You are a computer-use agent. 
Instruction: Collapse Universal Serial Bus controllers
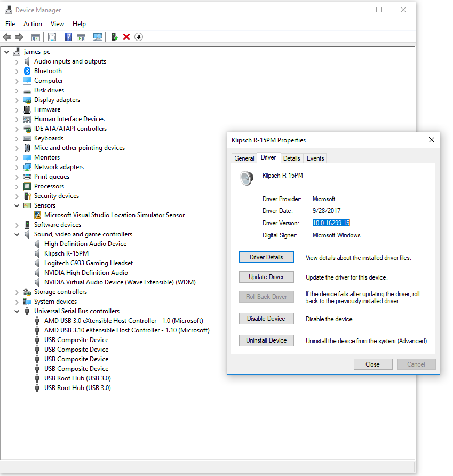pyautogui.click(x=17, y=311)
